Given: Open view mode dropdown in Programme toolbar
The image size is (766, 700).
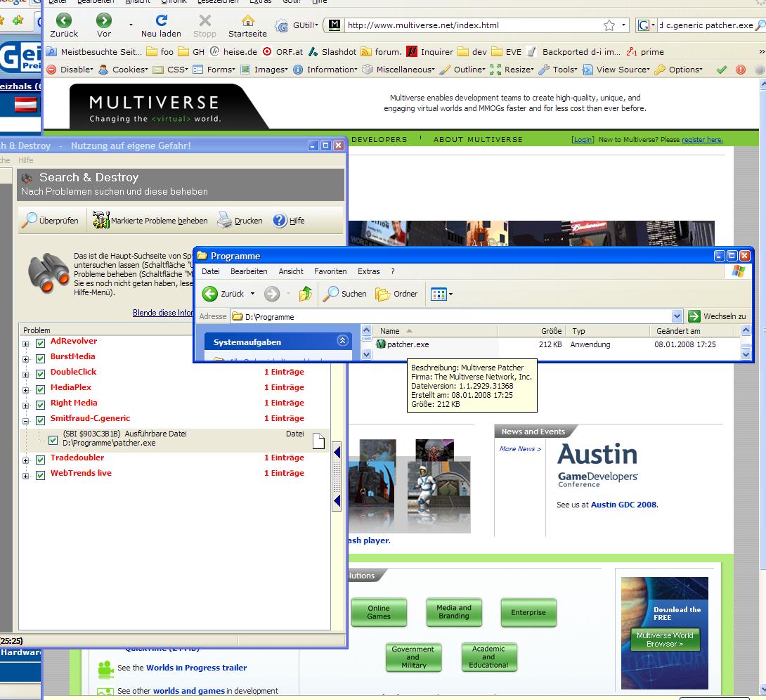Looking at the screenshot, I should pos(450,294).
